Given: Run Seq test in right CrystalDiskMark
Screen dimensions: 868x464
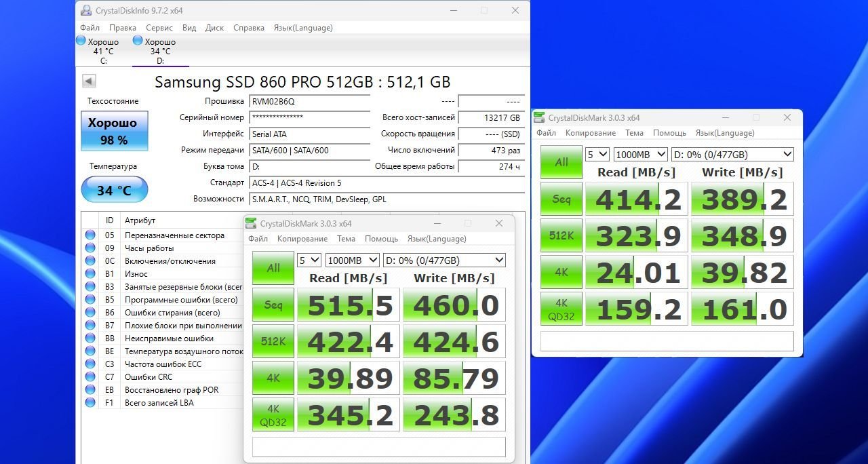Looking at the screenshot, I should coord(561,199).
